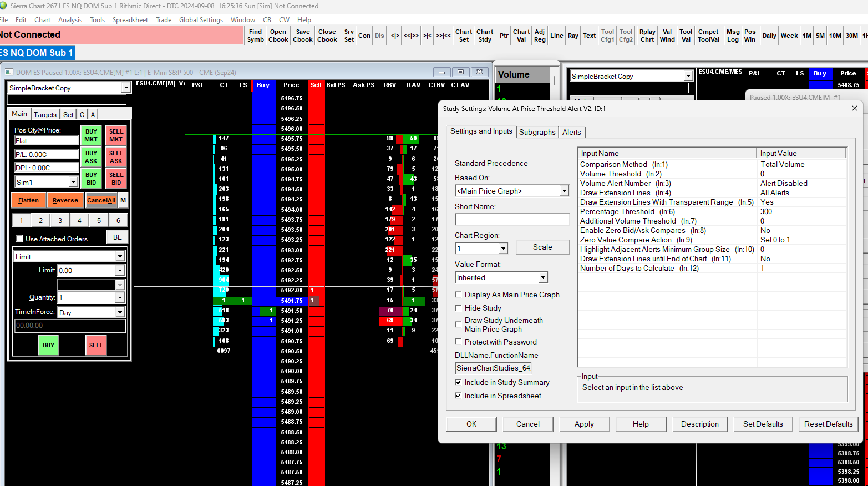The height and width of the screenshot is (486, 868).
Task: Open the Limit order type dropdown
Action: coord(120,256)
